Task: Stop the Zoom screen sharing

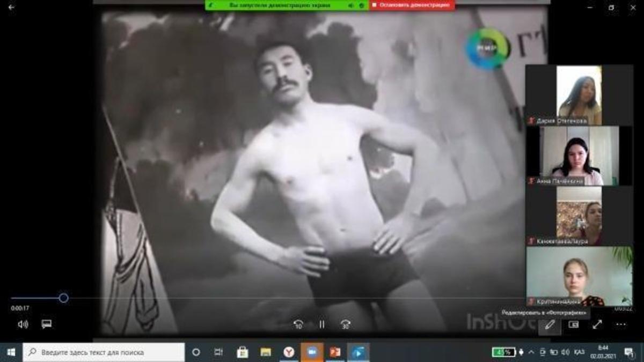Action: [x=412, y=5]
